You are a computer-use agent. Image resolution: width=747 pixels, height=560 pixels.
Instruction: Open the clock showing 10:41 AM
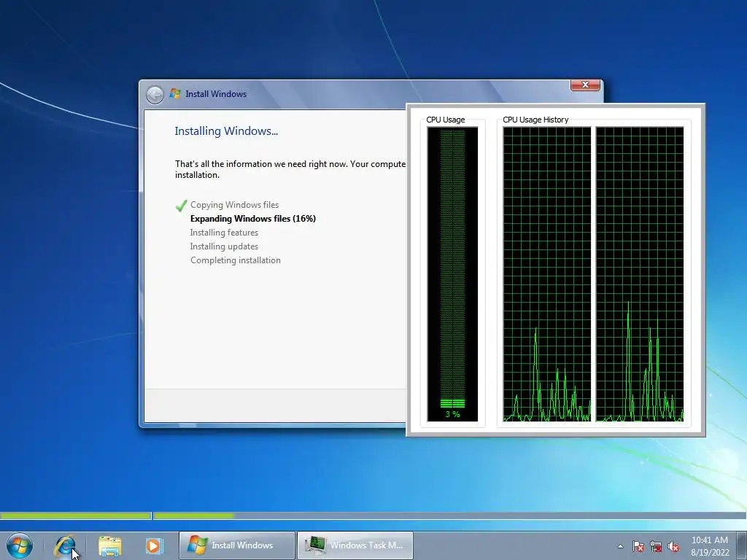(709, 545)
